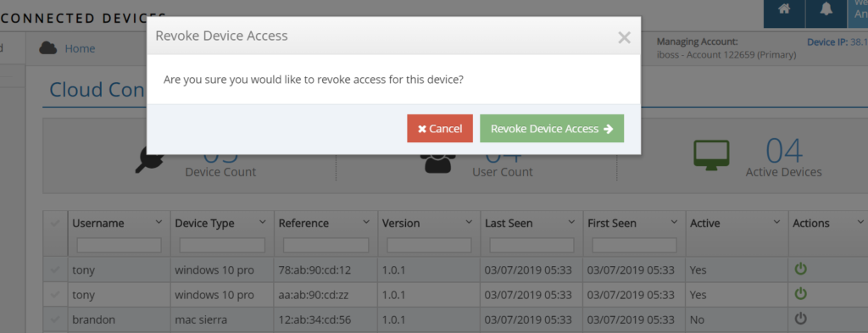Click the green monitor Active Devices icon
The image size is (868, 333).
711,155
